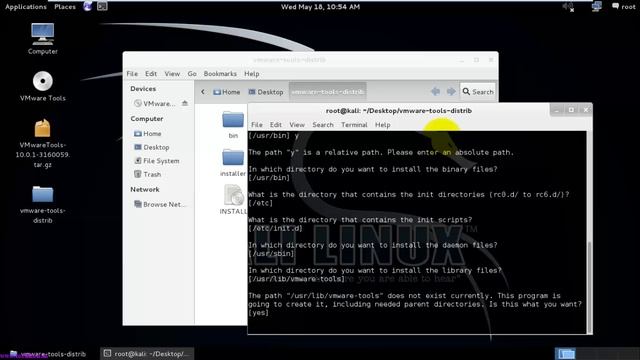The image size is (640, 360).
Task: Open network connection icon in top panel
Action: pyautogui.click(x=597, y=6)
